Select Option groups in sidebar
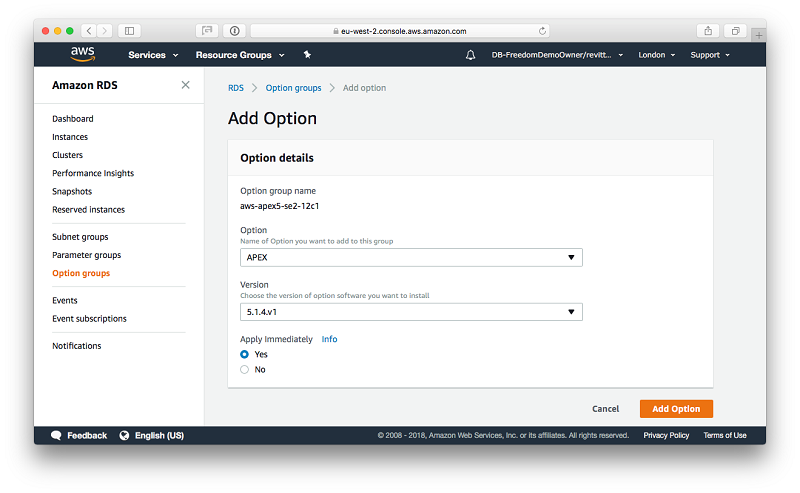Viewport: 800px width, 493px height. tap(81, 273)
